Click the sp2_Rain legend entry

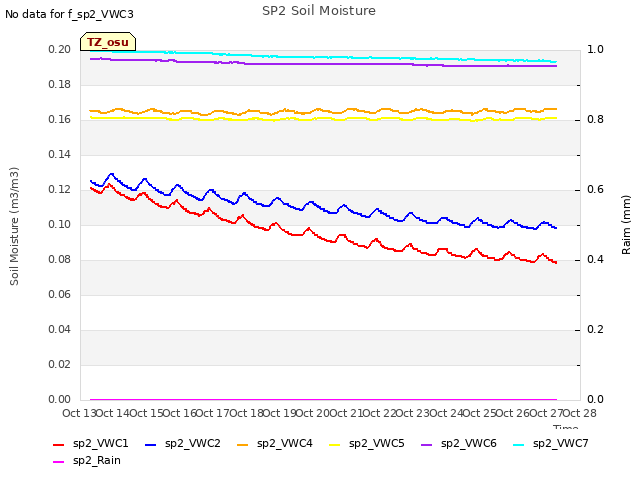click(87, 460)
